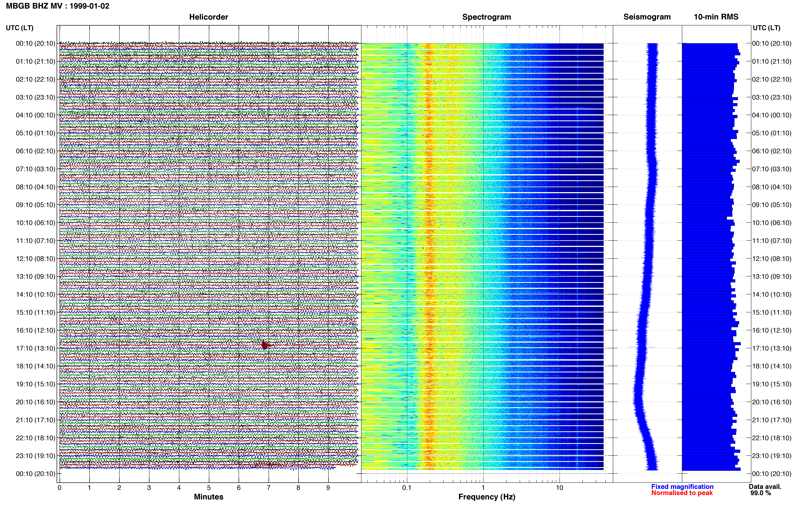This screenshot has width=812, height=508.
Task: Click the 3 tick on the Minutes axis
Action: click(x=149, y=488)
